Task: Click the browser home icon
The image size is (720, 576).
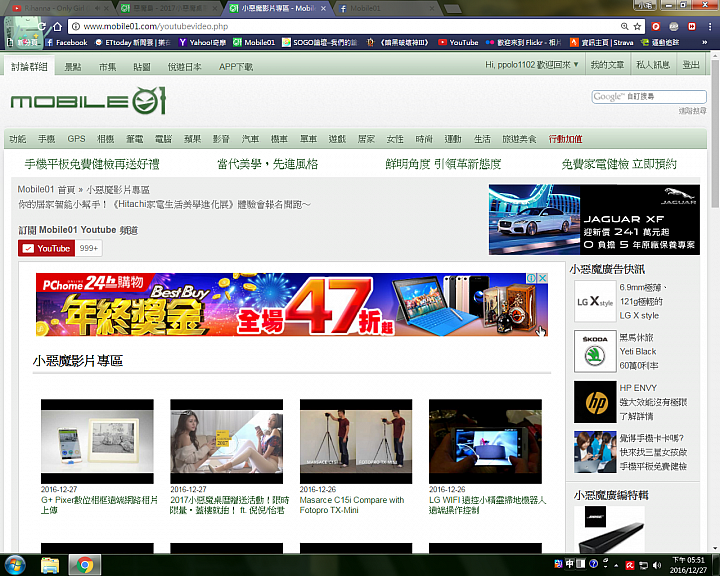Action: tap(57, 27)
